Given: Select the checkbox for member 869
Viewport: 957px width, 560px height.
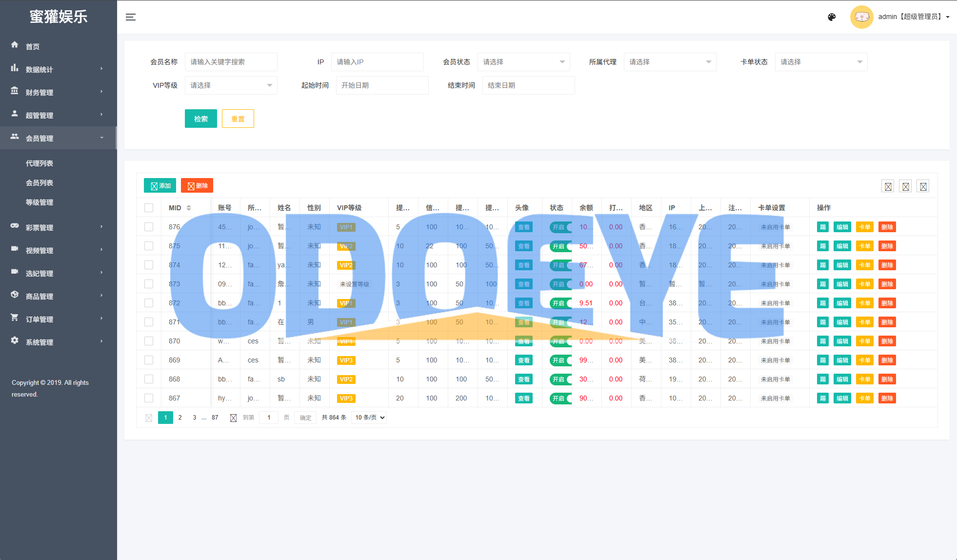Looking at the screenshot, I should [x=149, y=360].
